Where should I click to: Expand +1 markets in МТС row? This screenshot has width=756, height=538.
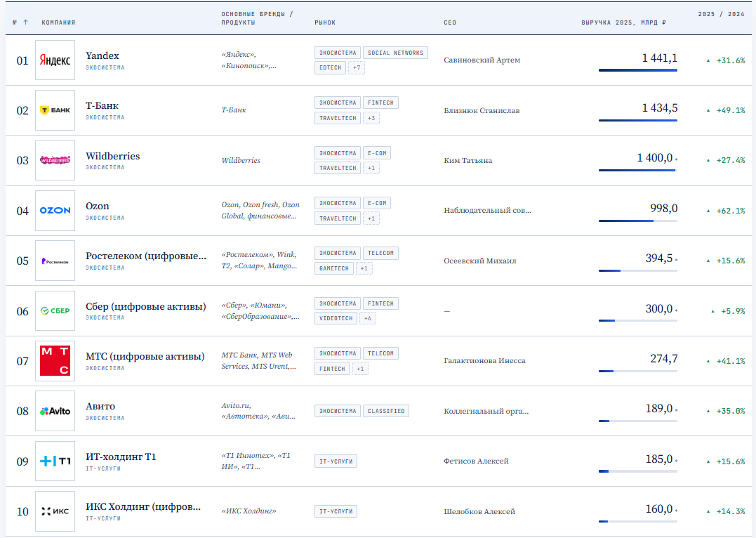coord(360,369)
